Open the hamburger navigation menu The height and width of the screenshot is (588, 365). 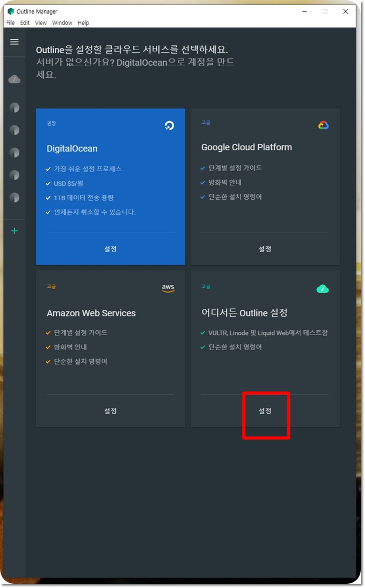click(14, 42)
